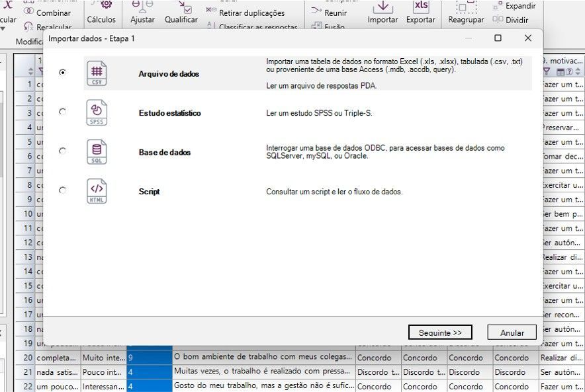Maximize the Importar dados dialog
The width and height of the screenshot is (585, 392).
pos(498,38)
